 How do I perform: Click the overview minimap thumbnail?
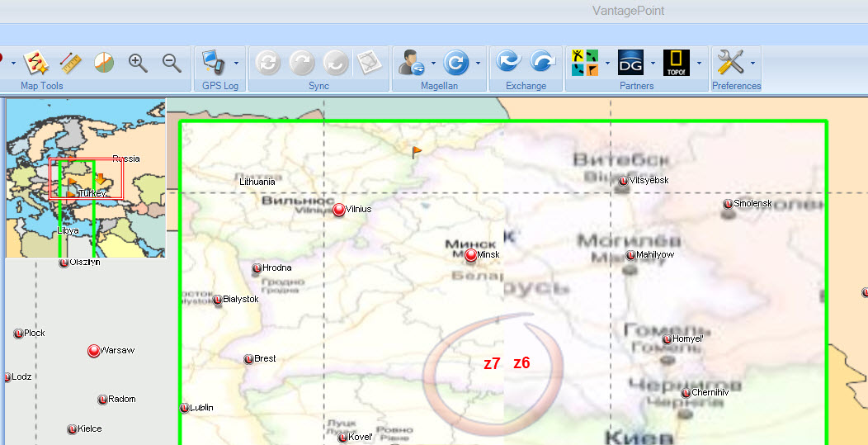pos(86,178)
